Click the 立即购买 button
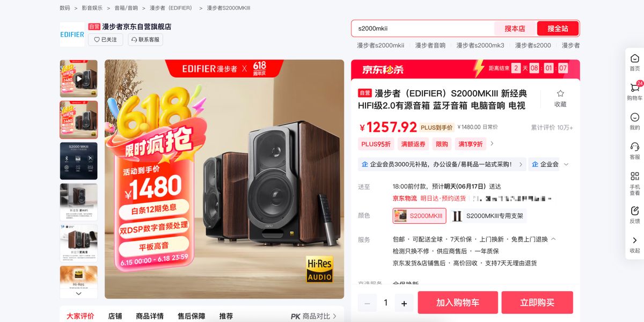The image size is (644, 322). pyautogui.click(x=537, y=303)
